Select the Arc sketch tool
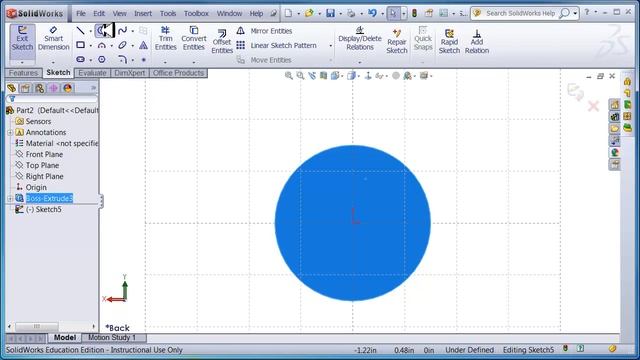The height and width of the screenshot is (360, 640). [x=102, y=45]
